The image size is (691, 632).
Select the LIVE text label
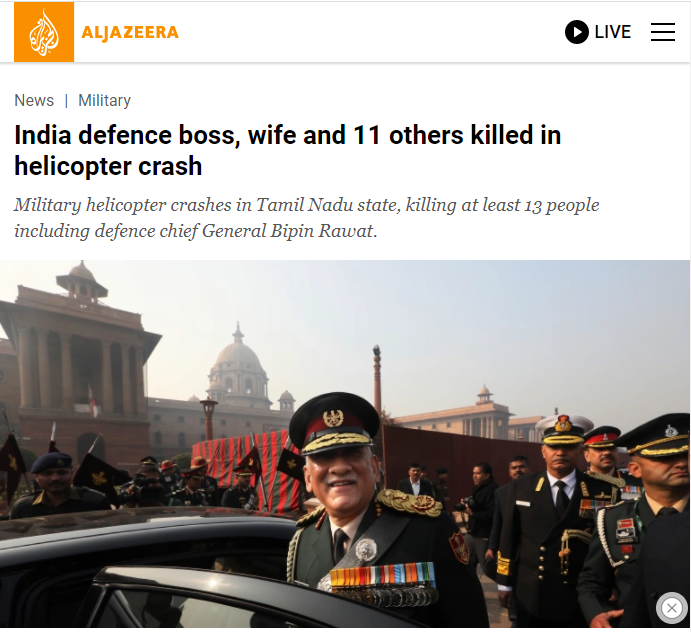613,32
